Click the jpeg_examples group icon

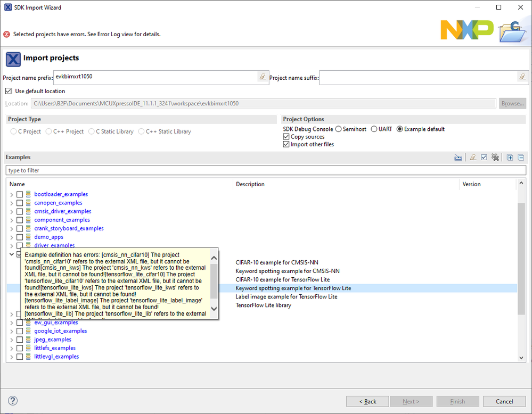click(28, 340)
